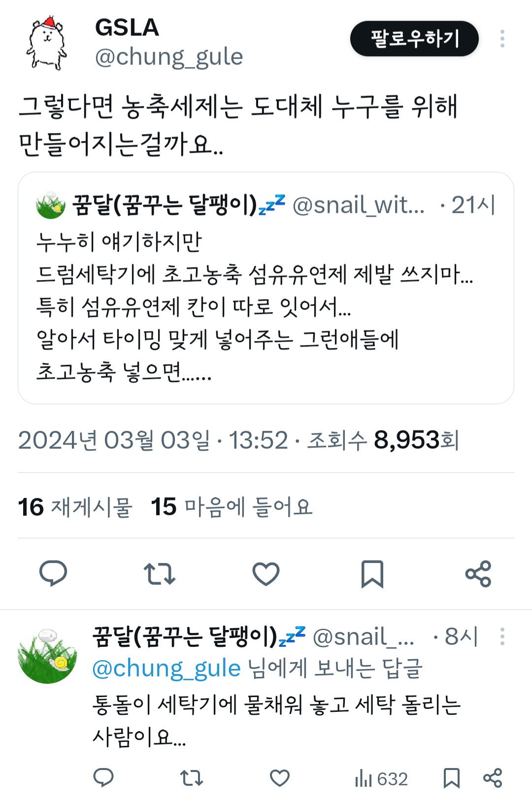View analytics showing 632 views

point(381,779)
